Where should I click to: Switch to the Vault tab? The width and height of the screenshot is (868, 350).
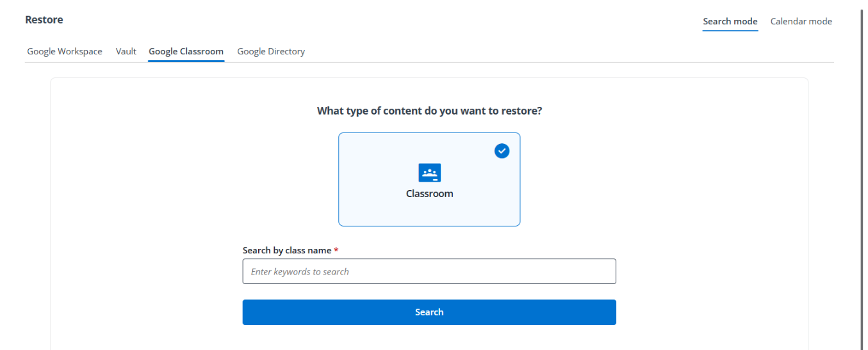pos(126,51)
